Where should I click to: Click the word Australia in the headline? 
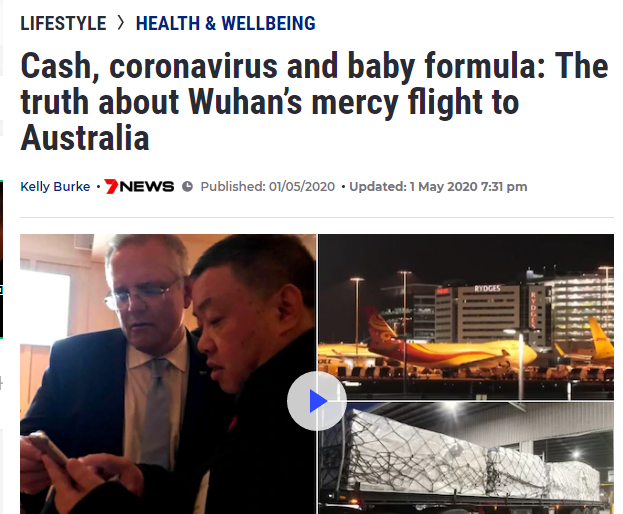click(x=85, y=138)
